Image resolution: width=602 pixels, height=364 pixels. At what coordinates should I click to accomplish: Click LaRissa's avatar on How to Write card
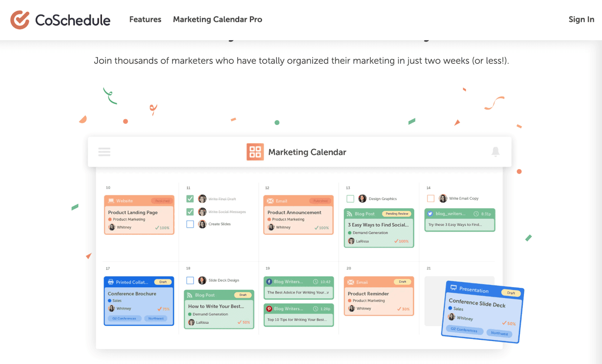(x=192, y=322)
